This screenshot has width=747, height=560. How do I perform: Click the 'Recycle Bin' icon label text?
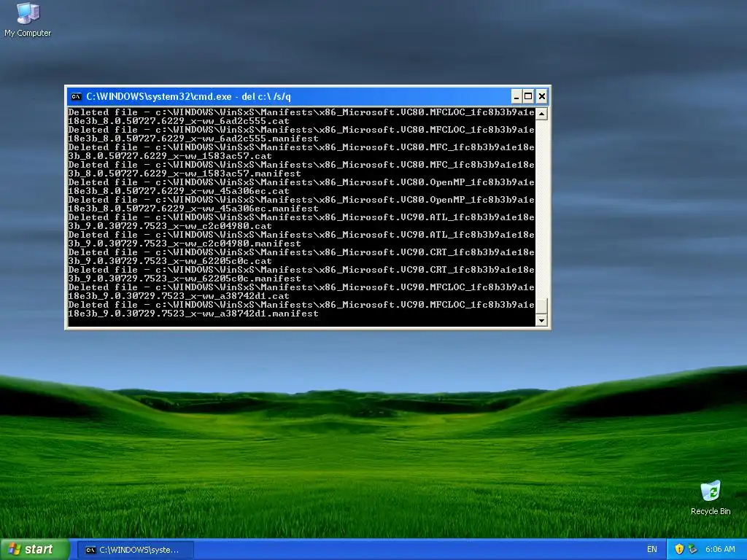click(x=711, y=511)
